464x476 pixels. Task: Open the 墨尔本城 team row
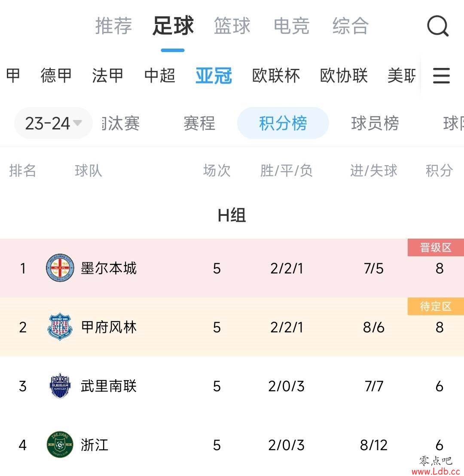(232, 268)
